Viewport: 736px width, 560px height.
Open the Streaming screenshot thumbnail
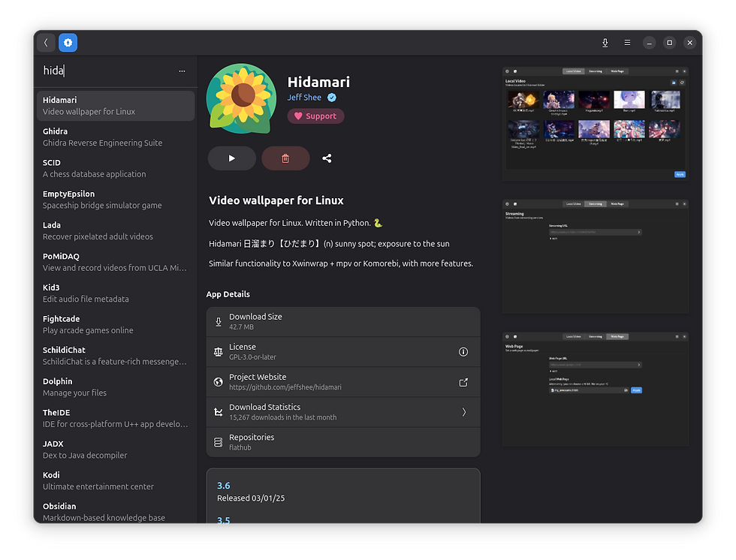click(x=596, y=257)
